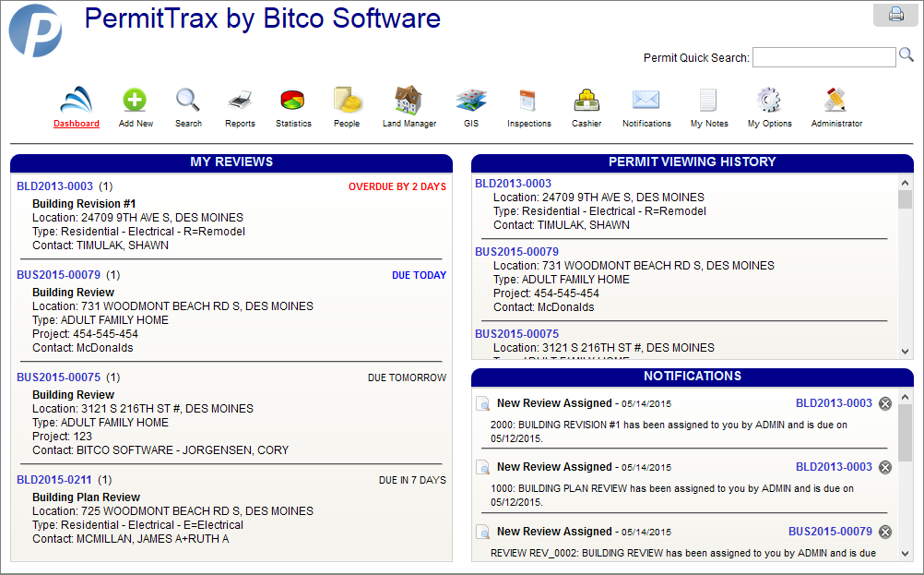The image size is (924, 575).
Task: Open BLD2013-0003 in Permit Viewing History
Action: pyautogui.click(x=514, y=184)
